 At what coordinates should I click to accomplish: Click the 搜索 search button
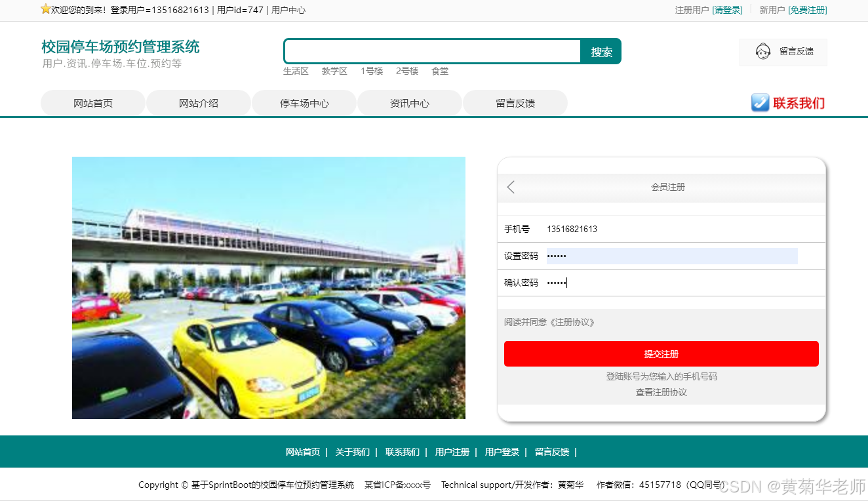(x=600, y=50)
